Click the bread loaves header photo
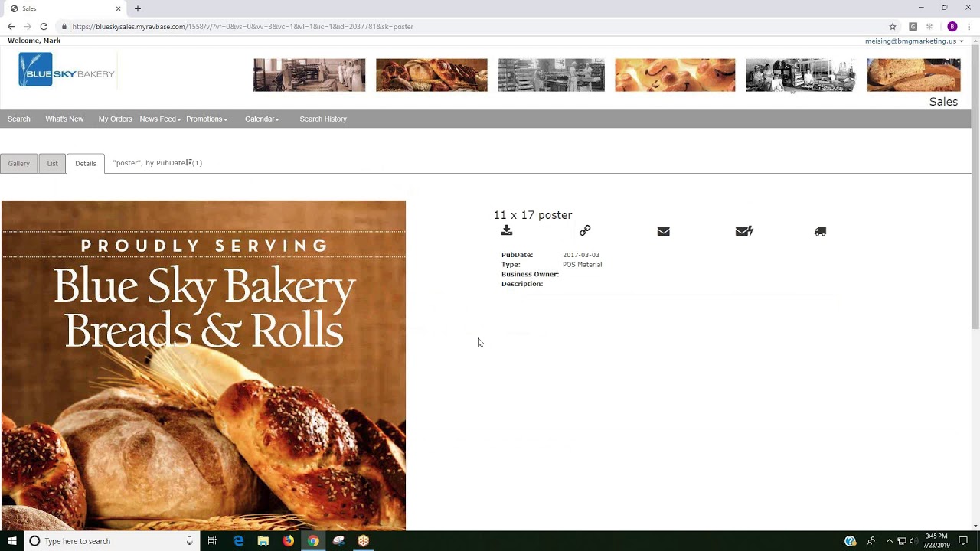The height and width of the screenshot is (551, 980). [431, 75]
